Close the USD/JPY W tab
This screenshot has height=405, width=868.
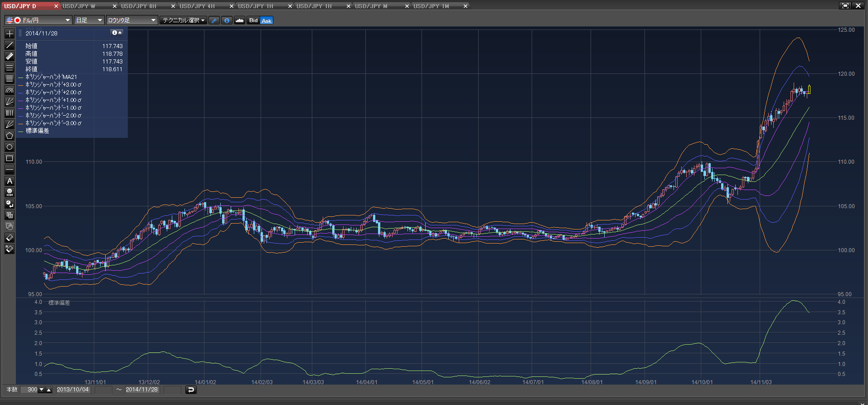click(x=115, y=6)
